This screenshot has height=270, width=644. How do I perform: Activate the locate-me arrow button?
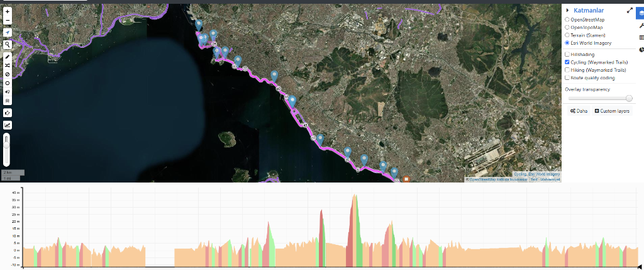click(x=8, y=33)
